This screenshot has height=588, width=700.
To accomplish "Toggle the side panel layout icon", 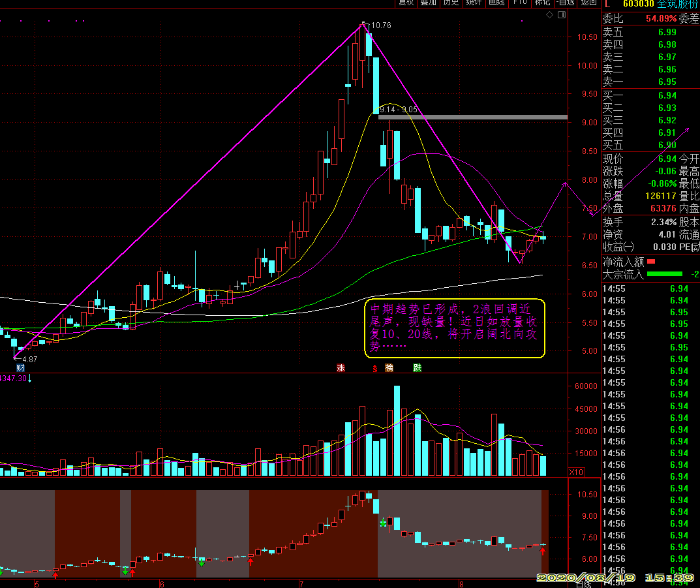I will pyautogui.click(x=562, y=15).
